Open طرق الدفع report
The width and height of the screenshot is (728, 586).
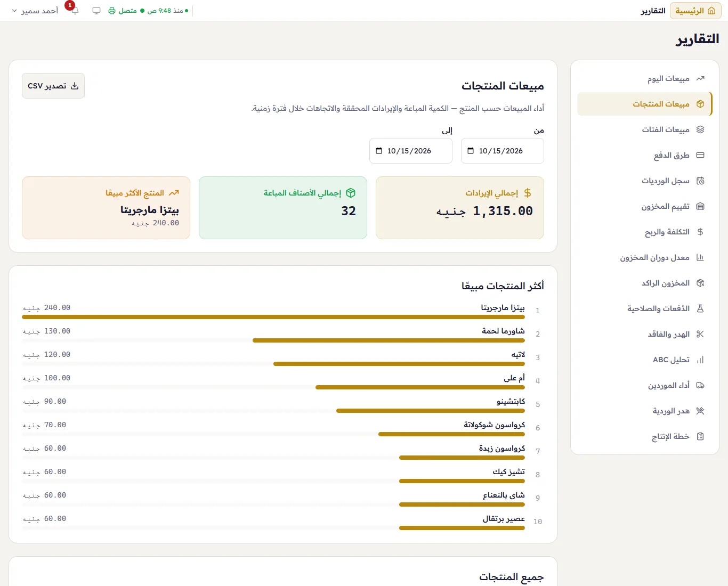click(x=645, y=155)
